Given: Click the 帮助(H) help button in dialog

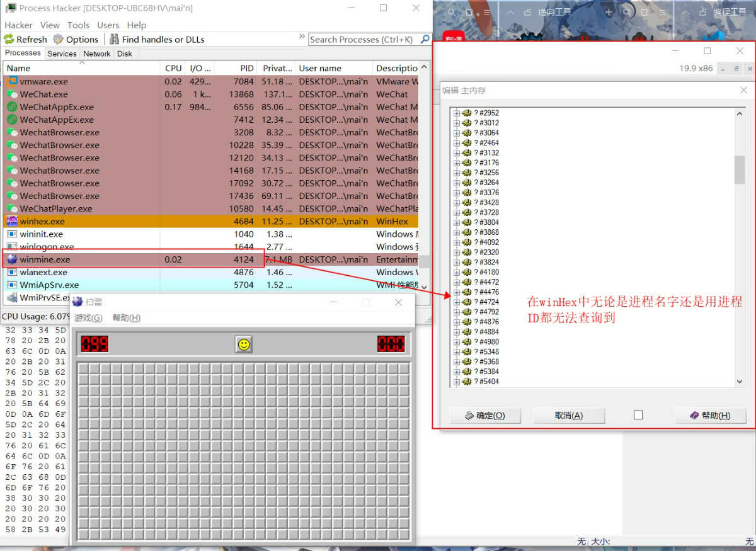Looking at the screenshot, I should (x=710, y=416).
